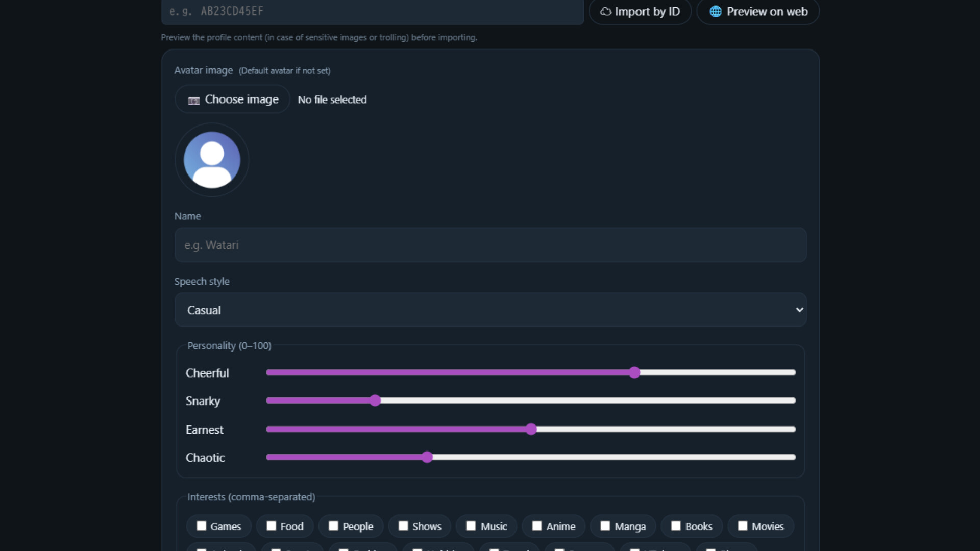Screen dimensions: 980x551
Task: Check the Manga interest checkbox
Action: click(605, 525)
